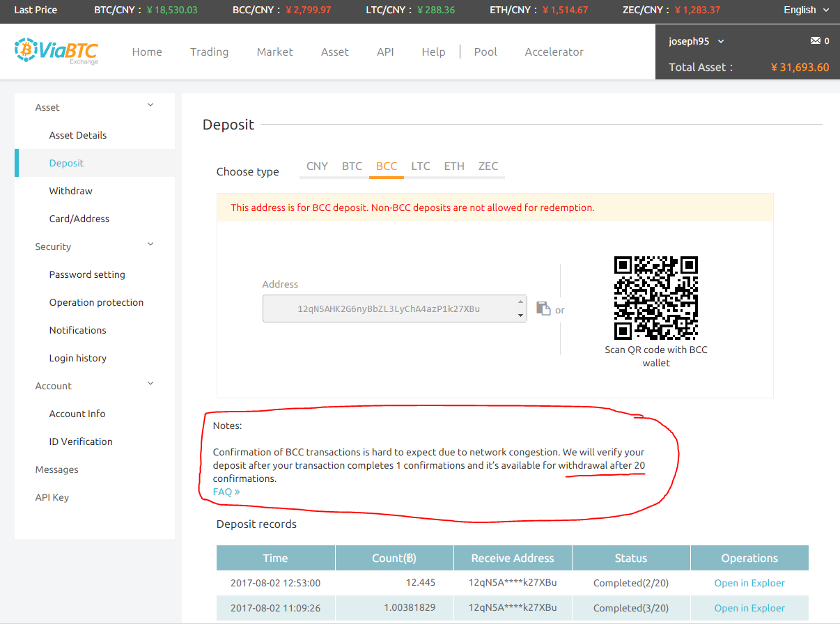Viewport: 840px width, 624px height.
Task: Select the LTC deposit type tab
Action: click(x=421, y=166)
